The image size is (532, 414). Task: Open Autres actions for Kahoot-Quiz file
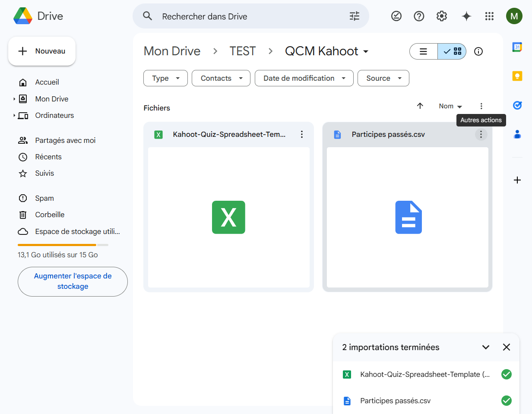(302, 134)
